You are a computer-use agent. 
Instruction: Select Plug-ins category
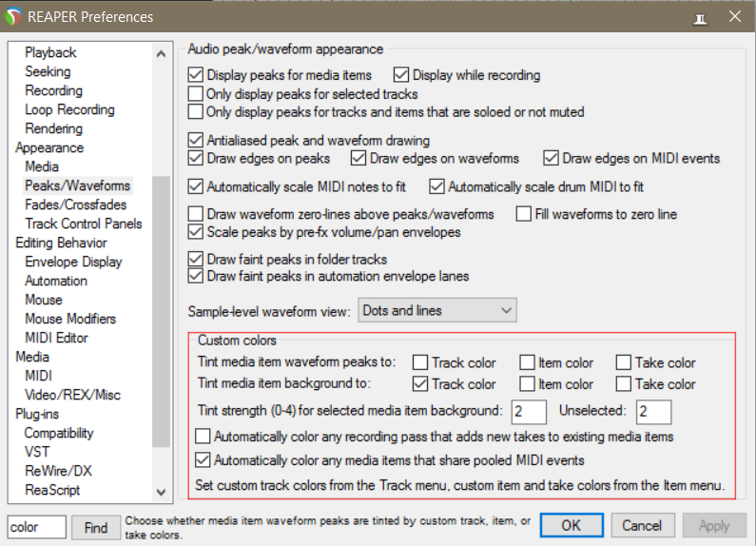[x=37, y=414]
